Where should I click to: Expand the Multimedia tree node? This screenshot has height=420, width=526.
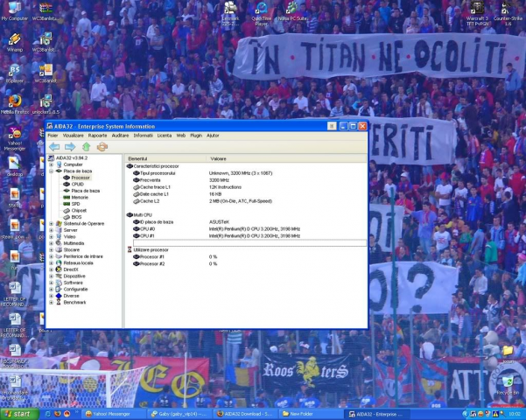[52, 243]
